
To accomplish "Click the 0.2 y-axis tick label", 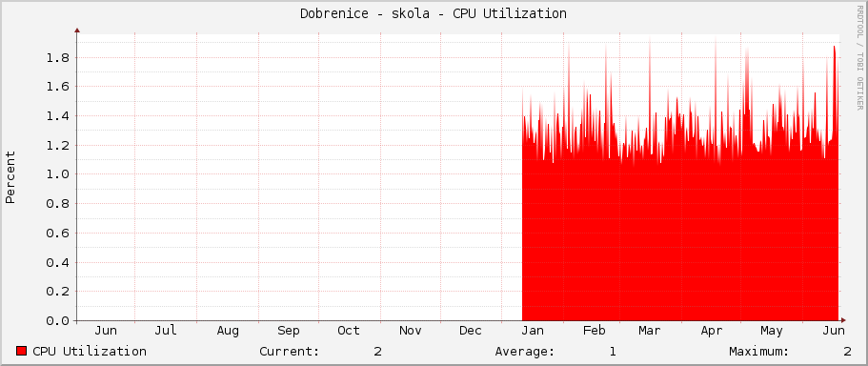I will point(58,292).
